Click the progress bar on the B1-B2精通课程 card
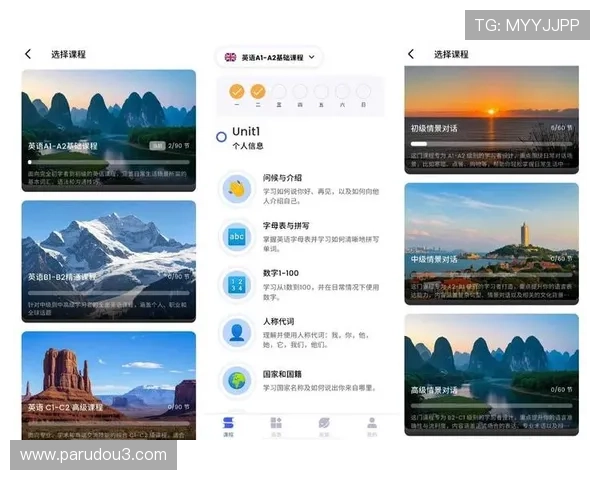The image size is (600, 480). pos(109,293)
